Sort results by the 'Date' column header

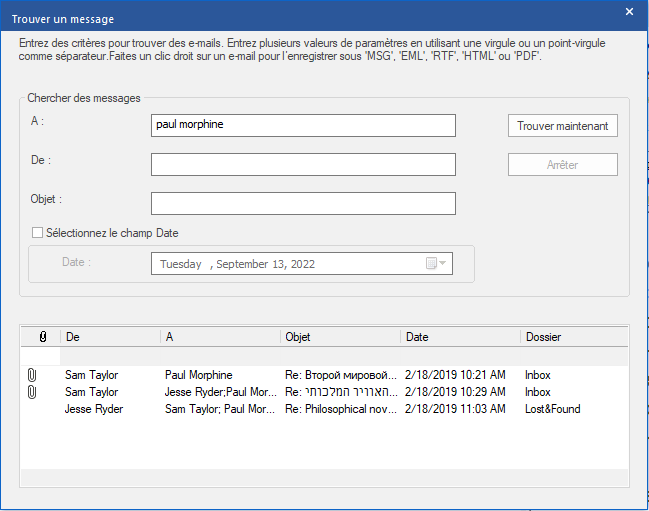(x=460, y=337)
